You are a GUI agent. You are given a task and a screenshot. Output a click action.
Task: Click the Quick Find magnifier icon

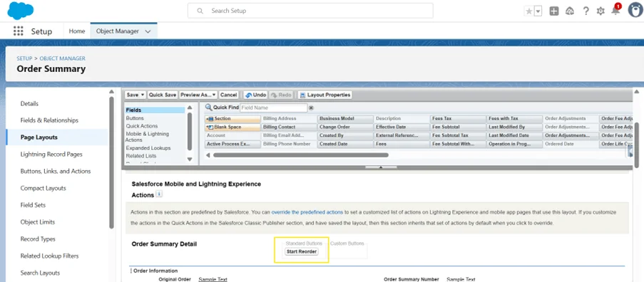tap(209, 108)
